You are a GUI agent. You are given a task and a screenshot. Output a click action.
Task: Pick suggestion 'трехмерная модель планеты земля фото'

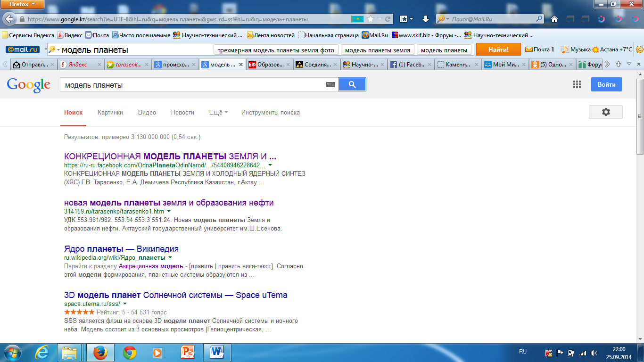tap(276, 50)
